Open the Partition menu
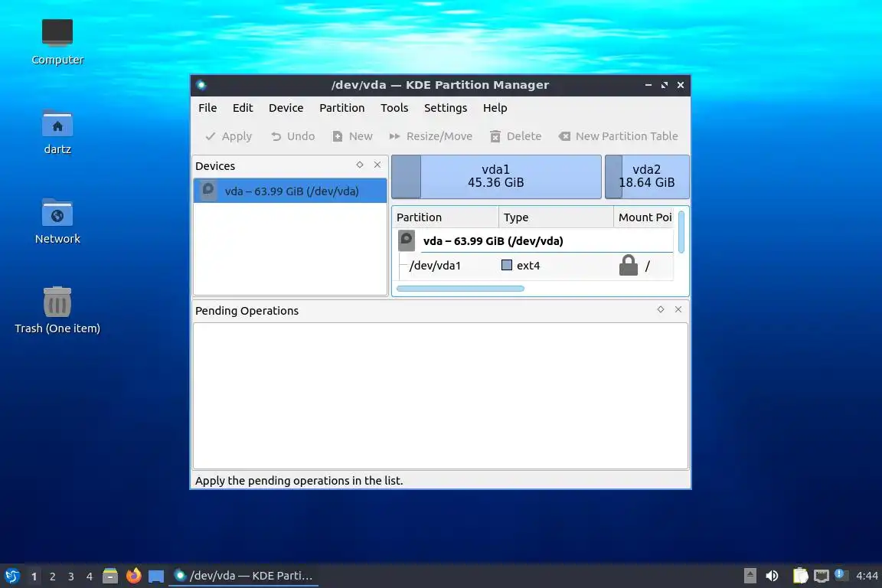Screen dimensions: 882x588 (x=342, y=107)
